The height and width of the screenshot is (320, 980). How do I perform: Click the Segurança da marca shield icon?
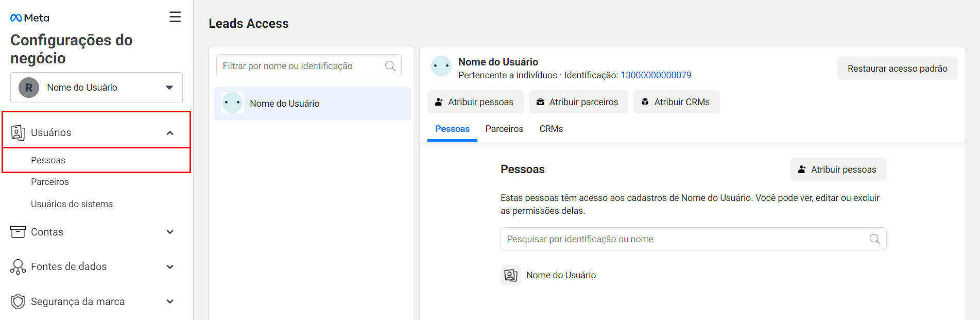[18, 301]
